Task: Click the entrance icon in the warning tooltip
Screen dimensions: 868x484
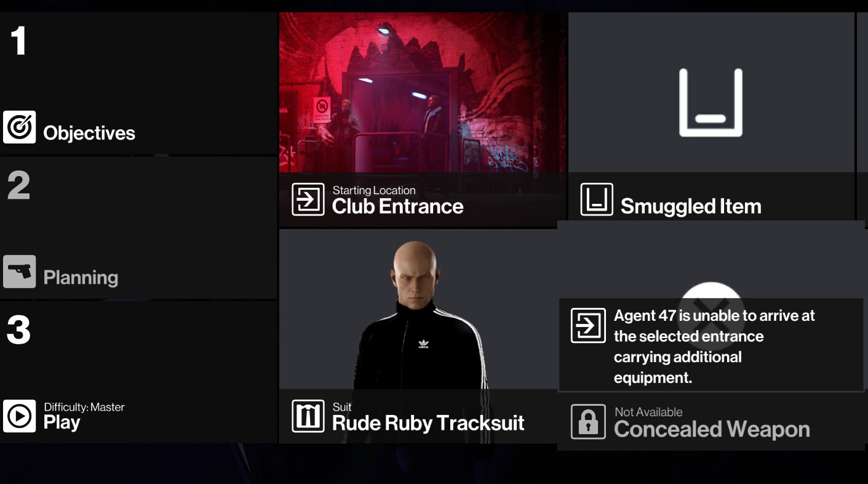Action: [588, 325]
